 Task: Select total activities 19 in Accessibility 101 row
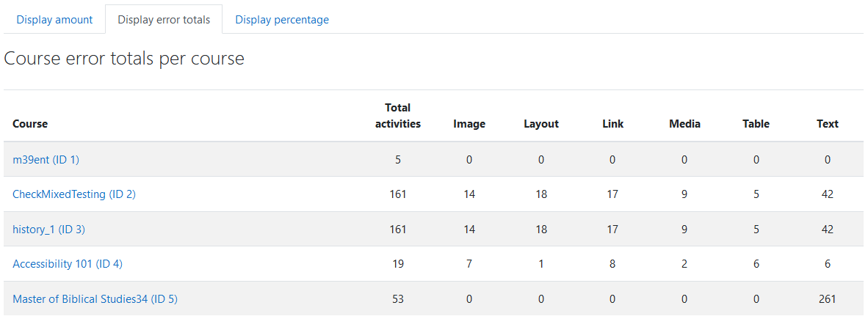tap(398, 264)
